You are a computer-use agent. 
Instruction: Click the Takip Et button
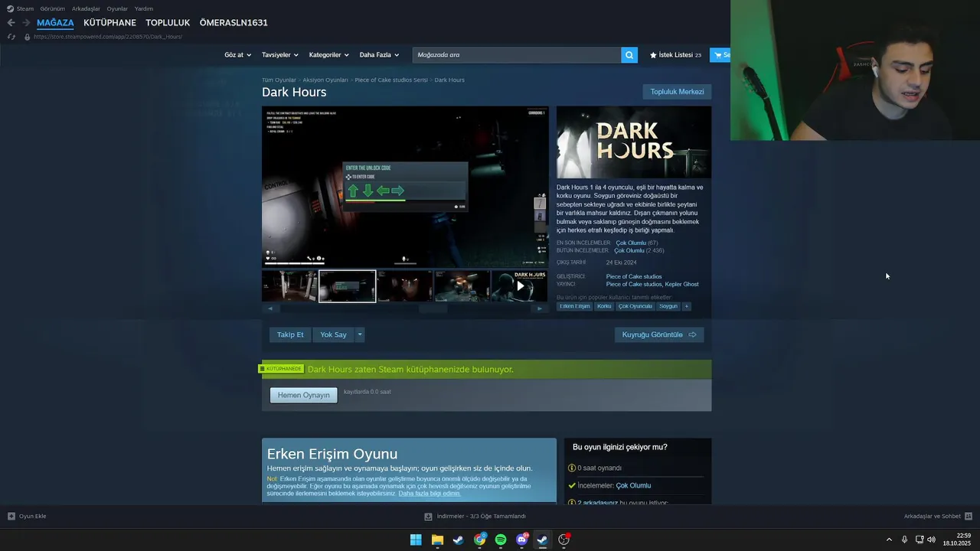[x=290, y=334]
